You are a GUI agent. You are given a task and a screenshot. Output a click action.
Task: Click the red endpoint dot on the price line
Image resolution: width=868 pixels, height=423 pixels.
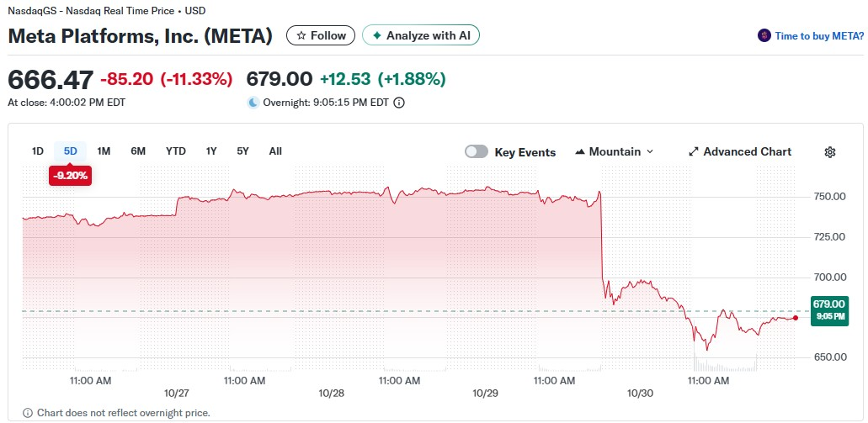click(x=796, y=318)
